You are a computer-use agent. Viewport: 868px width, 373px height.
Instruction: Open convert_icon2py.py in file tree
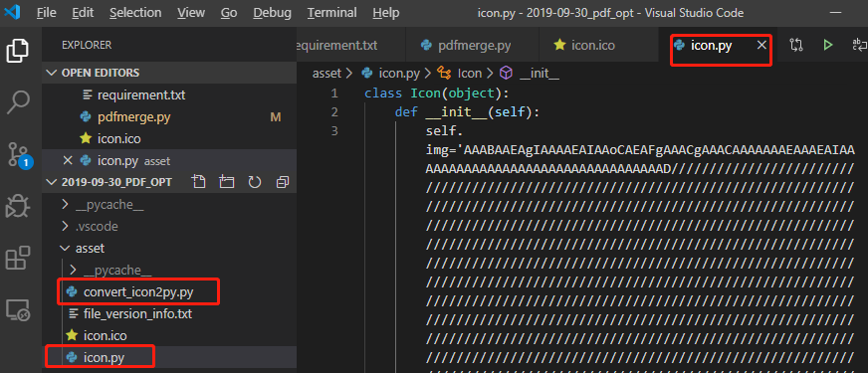click(169, 291)
